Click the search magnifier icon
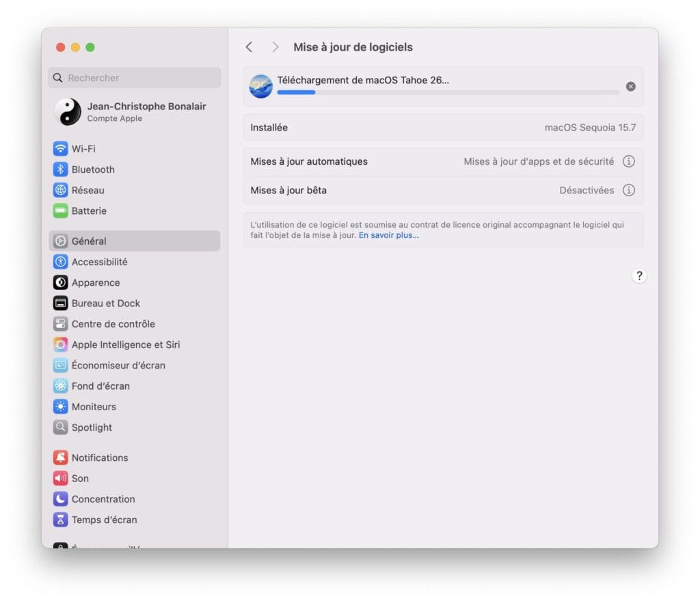 57,78
